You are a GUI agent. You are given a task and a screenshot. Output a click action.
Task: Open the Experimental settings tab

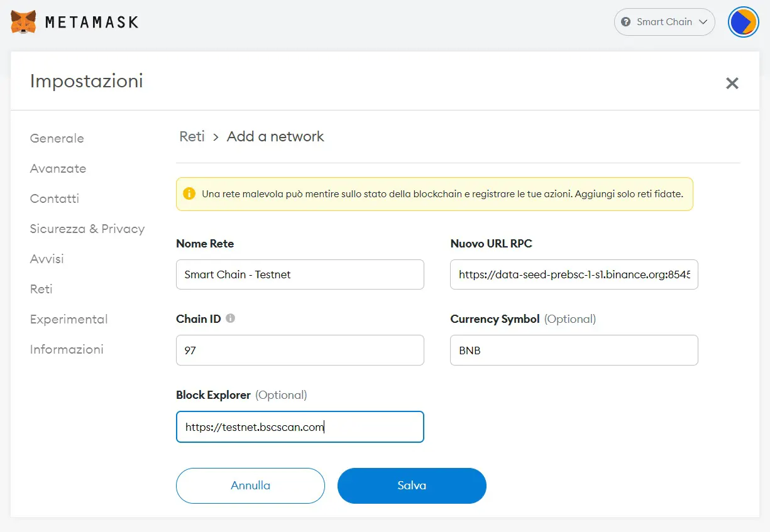69,319
